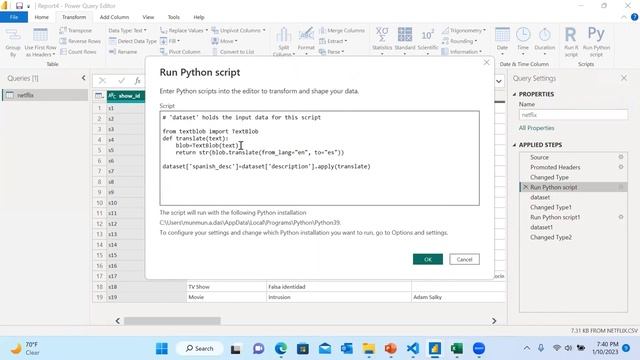Select the Transpose tool
The height and width of the screenshot is (360, 640).
(x=76, y=31)
